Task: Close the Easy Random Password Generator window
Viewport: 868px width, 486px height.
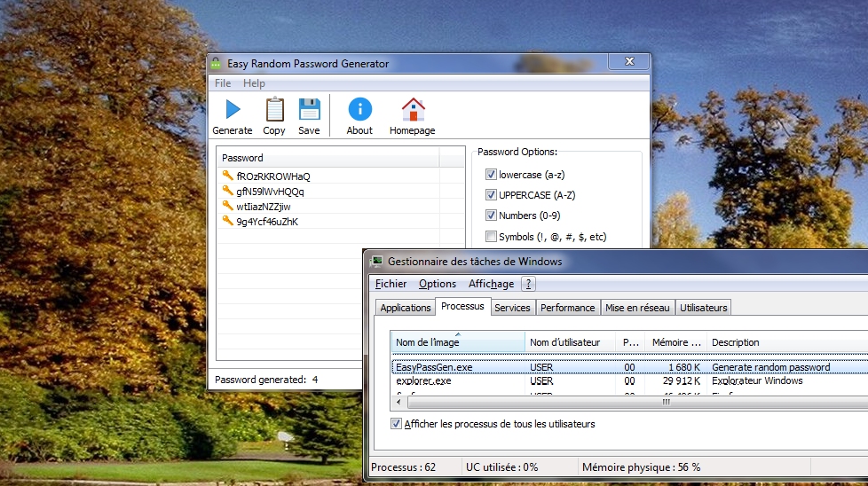Action: (629, 61)
